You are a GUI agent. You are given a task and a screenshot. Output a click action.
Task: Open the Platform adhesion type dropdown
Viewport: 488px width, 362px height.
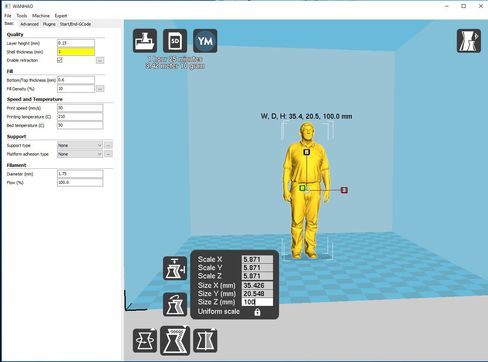80,154
